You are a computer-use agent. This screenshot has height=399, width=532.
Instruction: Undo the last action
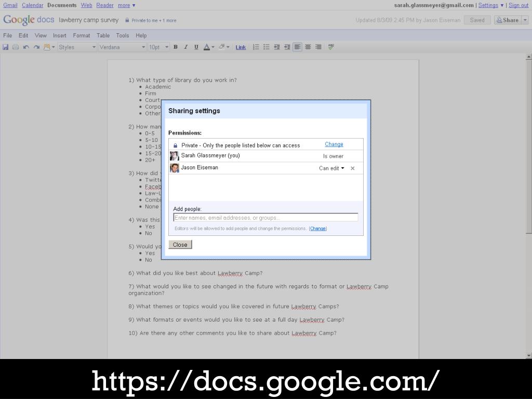[x=26, y=47]
